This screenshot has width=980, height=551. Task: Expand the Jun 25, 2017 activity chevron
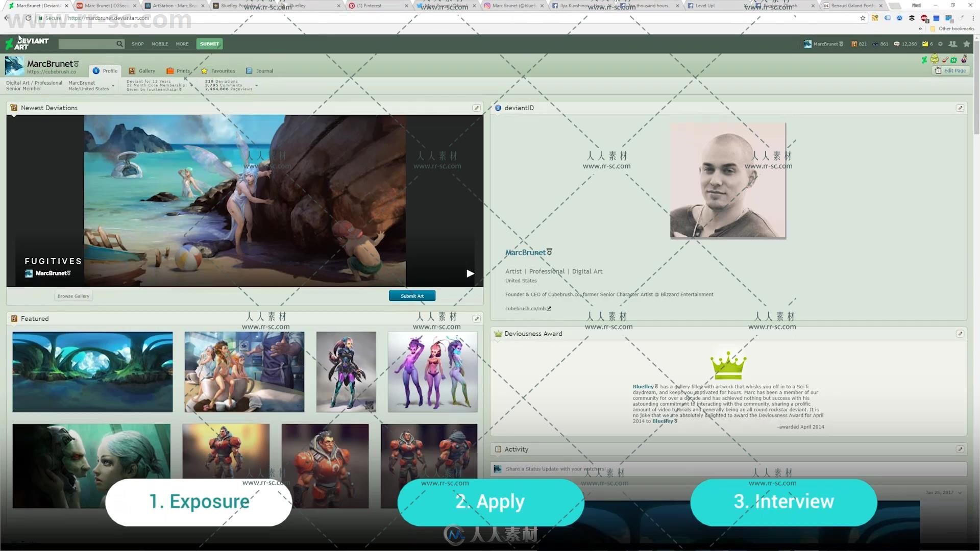click(960, 493)
